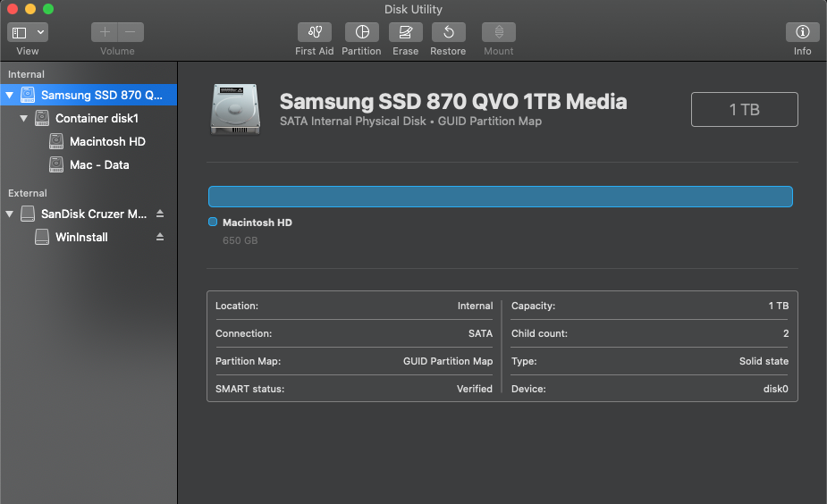
Task: Click the Partition Map value GUID Partition Map
Action: point(448,361)
